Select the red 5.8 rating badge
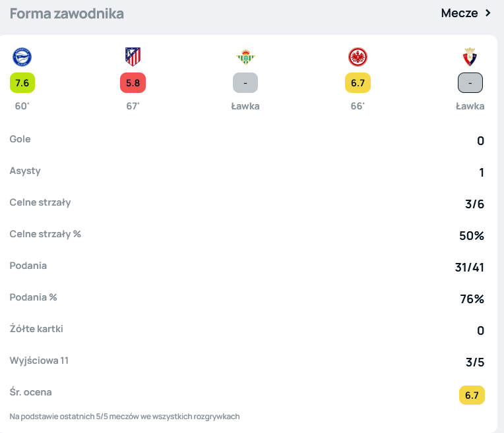This screenshot has height=433, width=504. [133, 83]
